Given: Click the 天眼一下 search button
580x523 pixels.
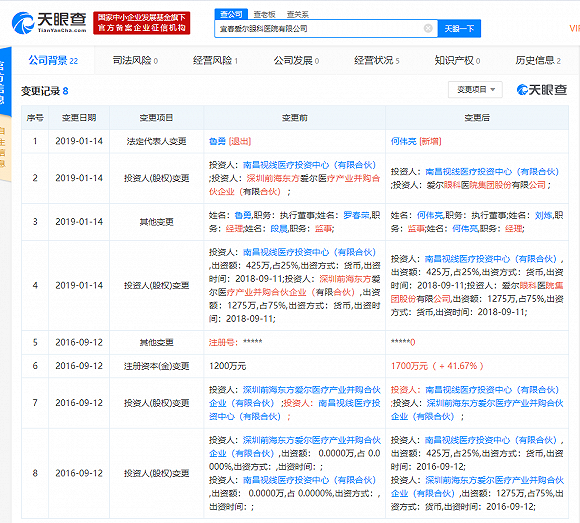Looking at the screenshot, I should [x=459, y=28].
